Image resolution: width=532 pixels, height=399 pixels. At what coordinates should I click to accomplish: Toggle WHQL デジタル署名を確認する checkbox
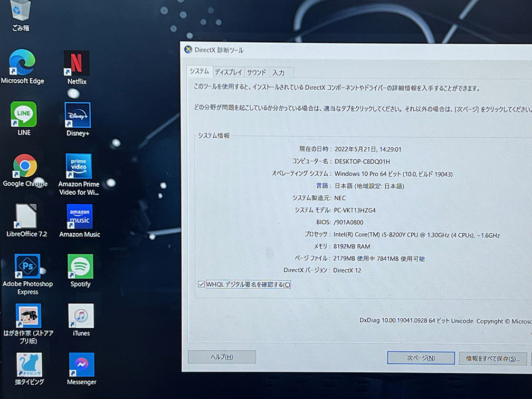201,284
